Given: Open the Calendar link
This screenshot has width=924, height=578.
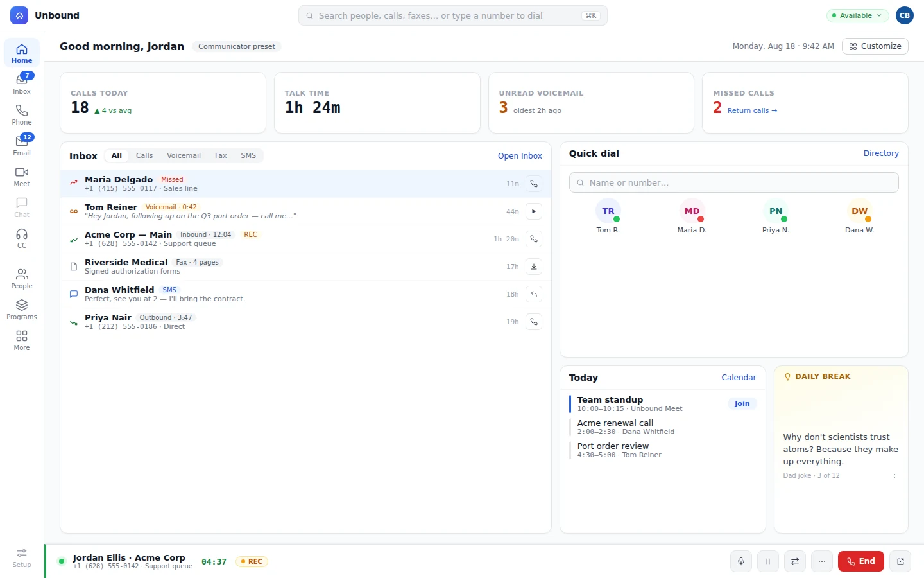Looking at the screenshot, I should pyautogui.click(x=739, y=378).
